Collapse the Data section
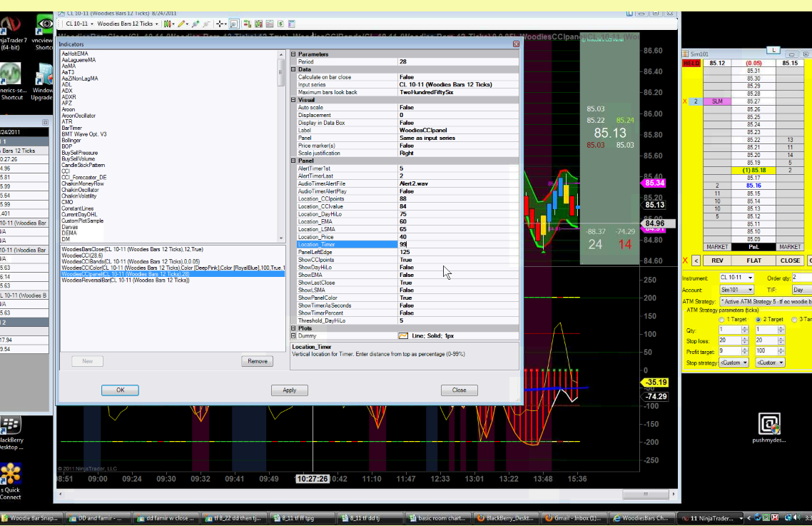The height and width of the screenshot is (526, 812). pyautogui.click(x=293, y=69)
